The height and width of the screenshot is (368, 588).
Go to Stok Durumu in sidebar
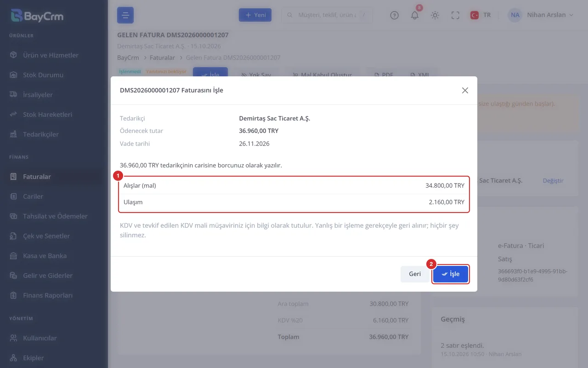click(43, 75)
